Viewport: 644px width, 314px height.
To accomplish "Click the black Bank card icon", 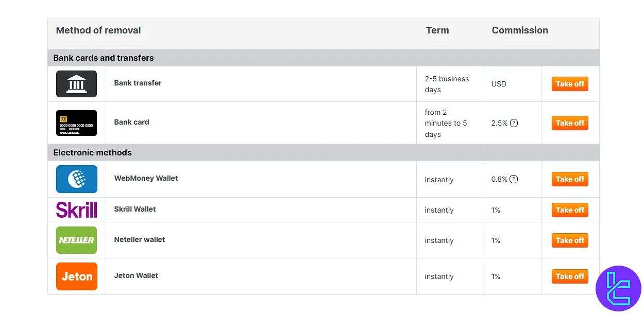I will click(76, 123).
